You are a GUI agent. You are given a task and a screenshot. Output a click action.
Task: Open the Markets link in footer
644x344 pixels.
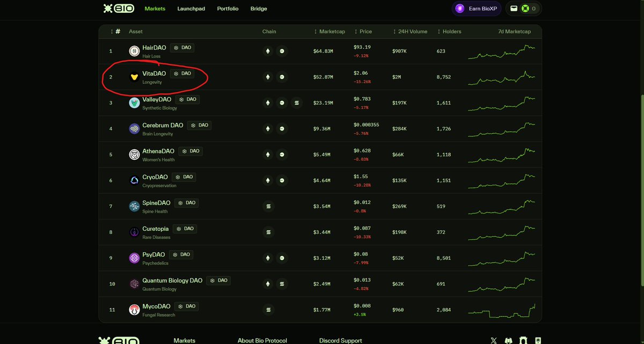tap(185, 341)
